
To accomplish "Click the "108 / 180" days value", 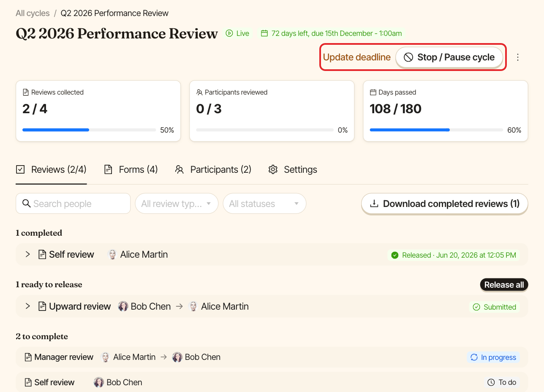I will point(396,109).
